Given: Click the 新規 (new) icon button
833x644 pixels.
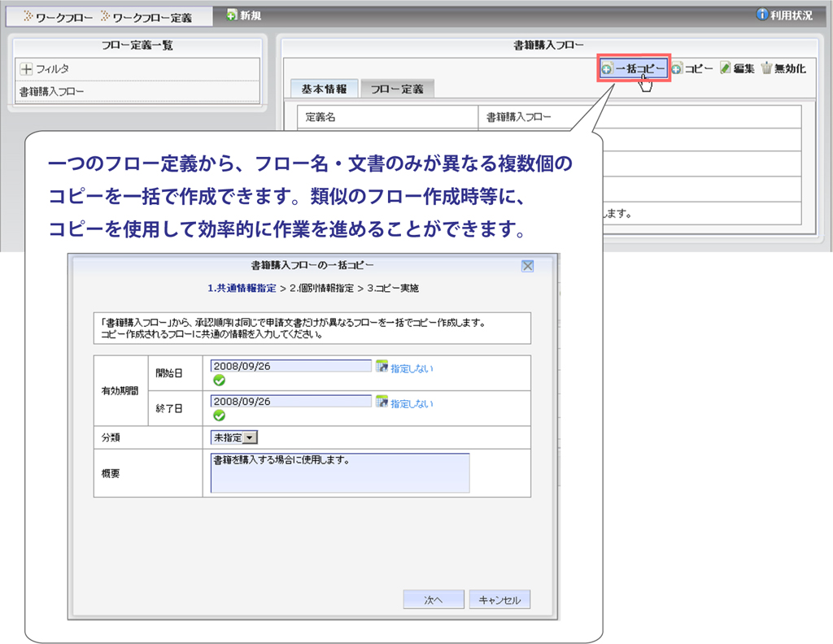Looking at the screenshot, I should pos(244,15).
